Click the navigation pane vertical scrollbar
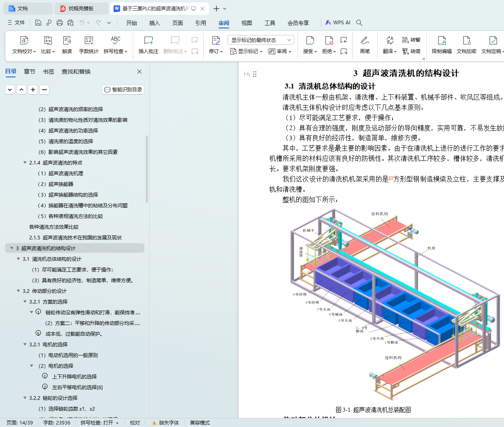Viewport: 504px width, 427px height. 147,169
